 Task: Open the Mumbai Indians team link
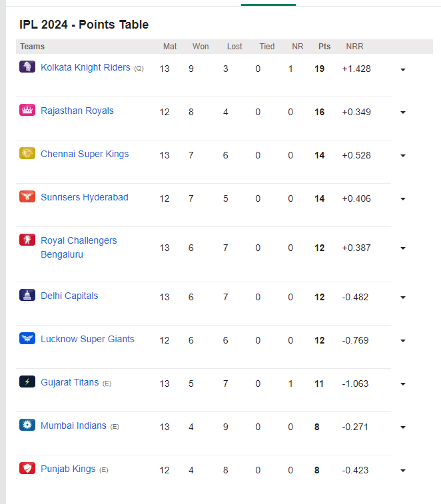(x=73, y=425)
